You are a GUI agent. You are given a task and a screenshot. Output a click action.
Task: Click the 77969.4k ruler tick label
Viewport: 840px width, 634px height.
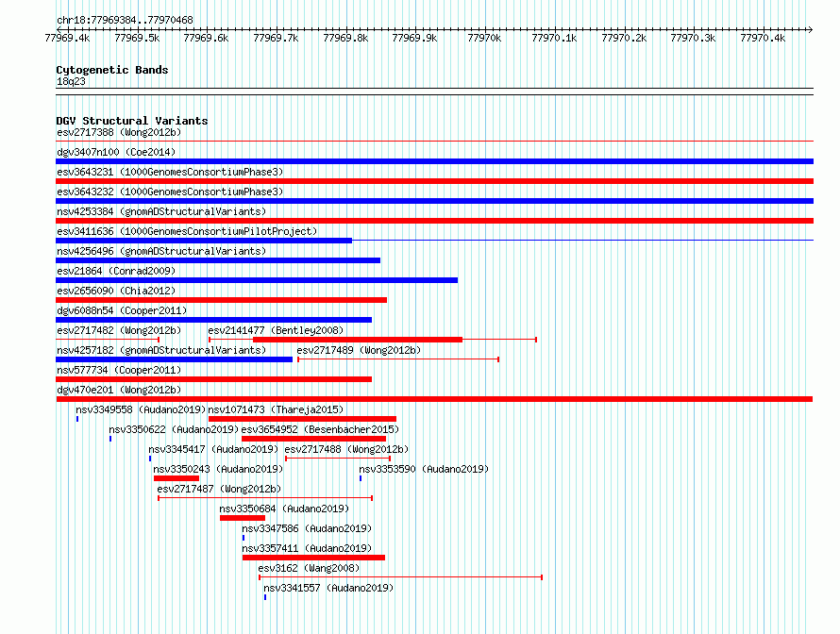(x=67, y=38)
